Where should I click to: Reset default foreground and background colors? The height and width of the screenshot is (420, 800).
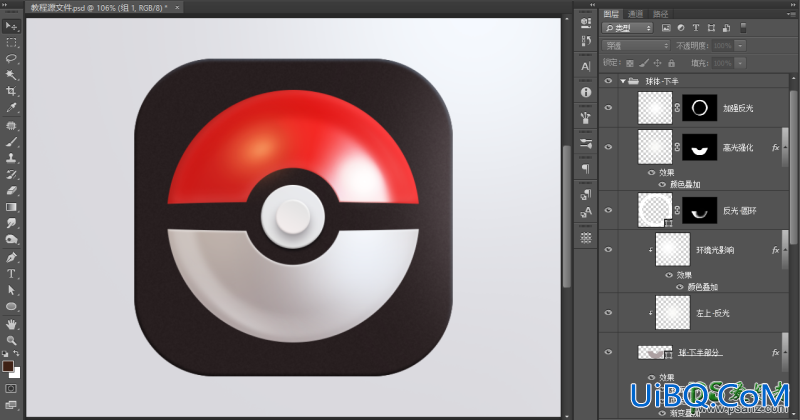[x=5, y=353]
